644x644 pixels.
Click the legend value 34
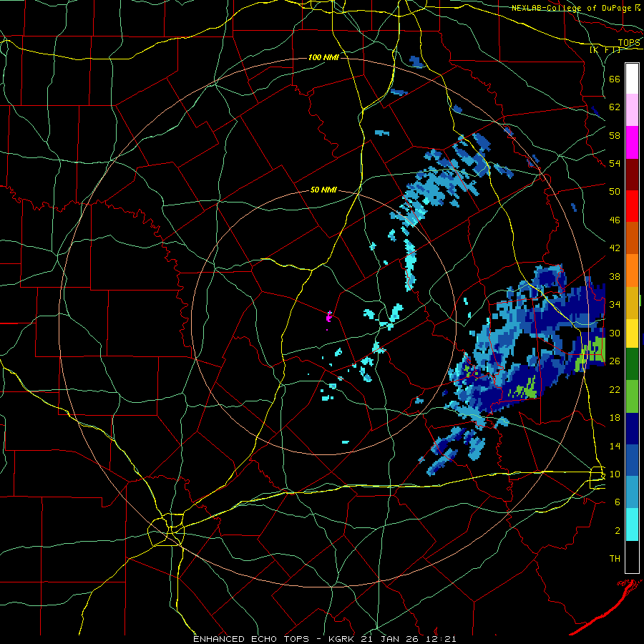(615, 304)
